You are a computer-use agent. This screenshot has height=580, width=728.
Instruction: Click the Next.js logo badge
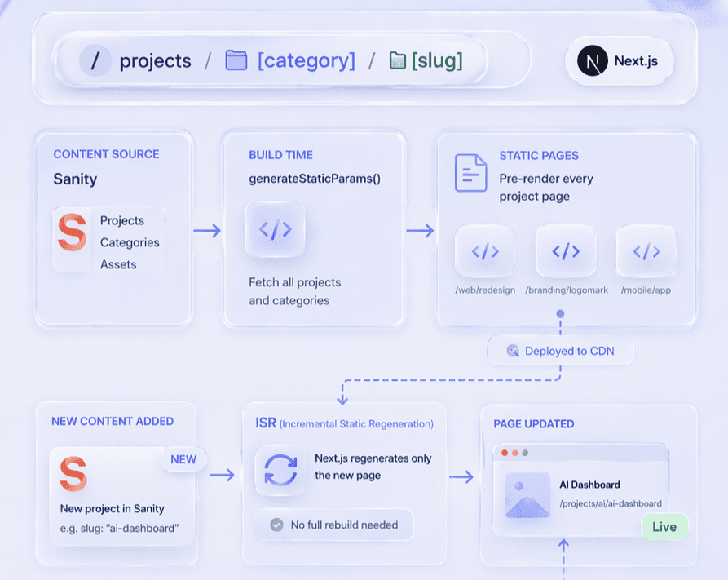point(593,61)
